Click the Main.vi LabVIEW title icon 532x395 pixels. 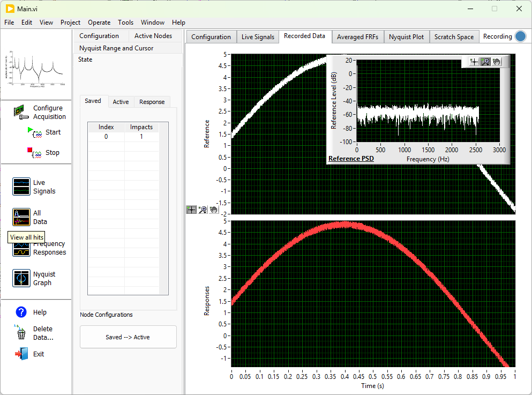(x=10, y=9)
